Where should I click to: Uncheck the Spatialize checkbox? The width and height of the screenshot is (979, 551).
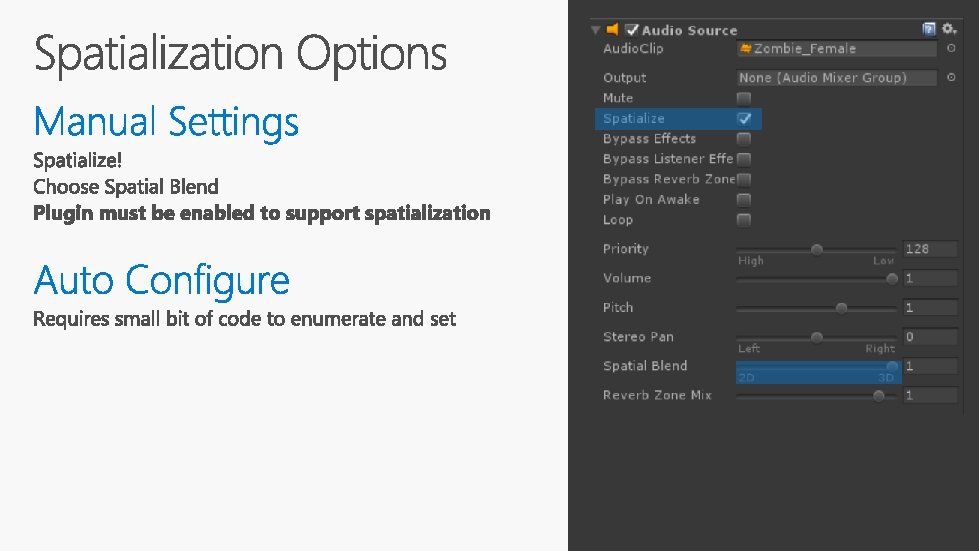click(744, 118)
